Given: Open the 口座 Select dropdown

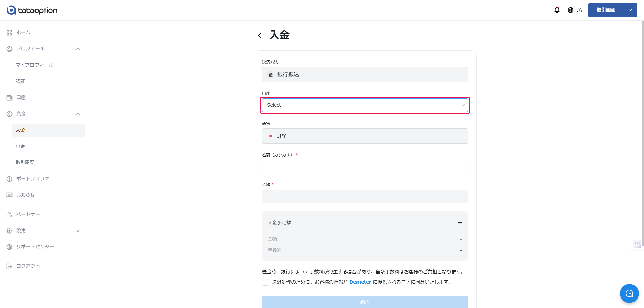Looking at the screenshot, I should coord(365,105).
